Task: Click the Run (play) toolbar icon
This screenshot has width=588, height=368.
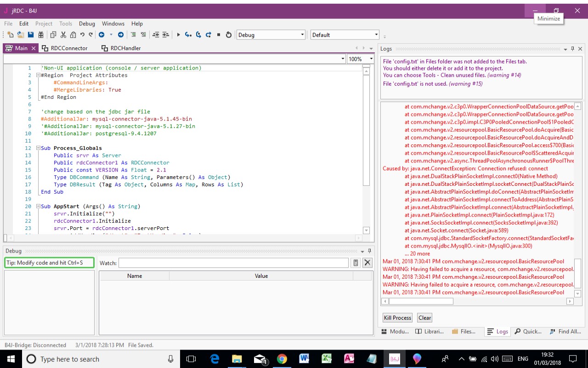Action: pos(178,35)
